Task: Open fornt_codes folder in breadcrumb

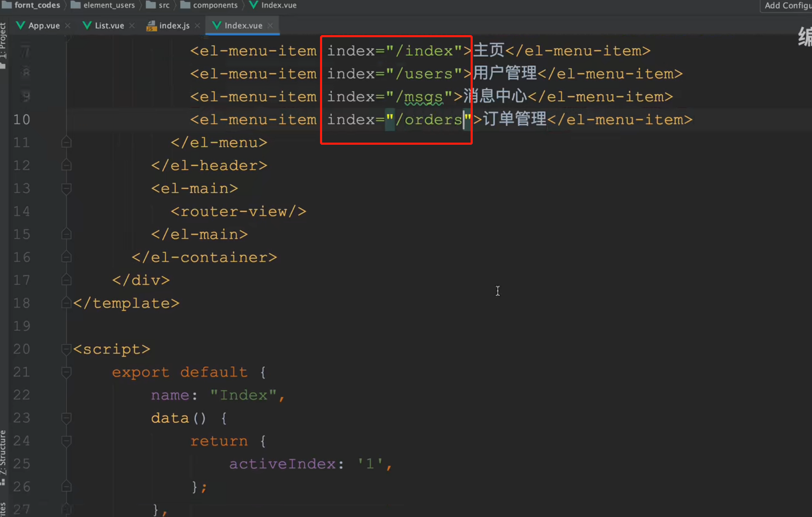Action: tap(31, 5)
